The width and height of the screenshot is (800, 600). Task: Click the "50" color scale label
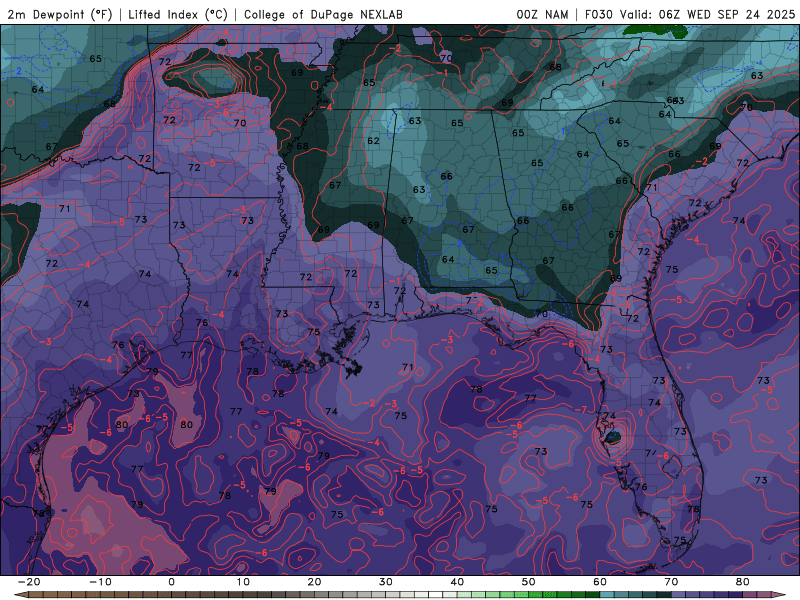[x=529, y=582]
